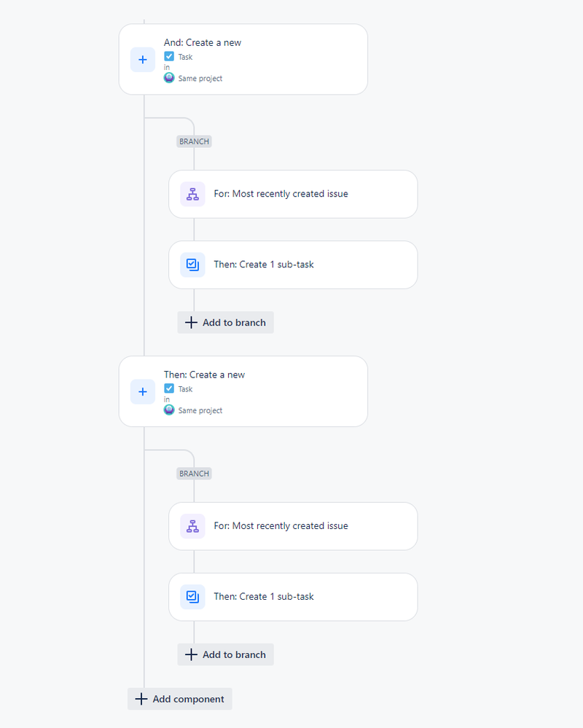Click the plus icon on the Then: Create component
The image size is (583, 728).
[x=143, y=391]
